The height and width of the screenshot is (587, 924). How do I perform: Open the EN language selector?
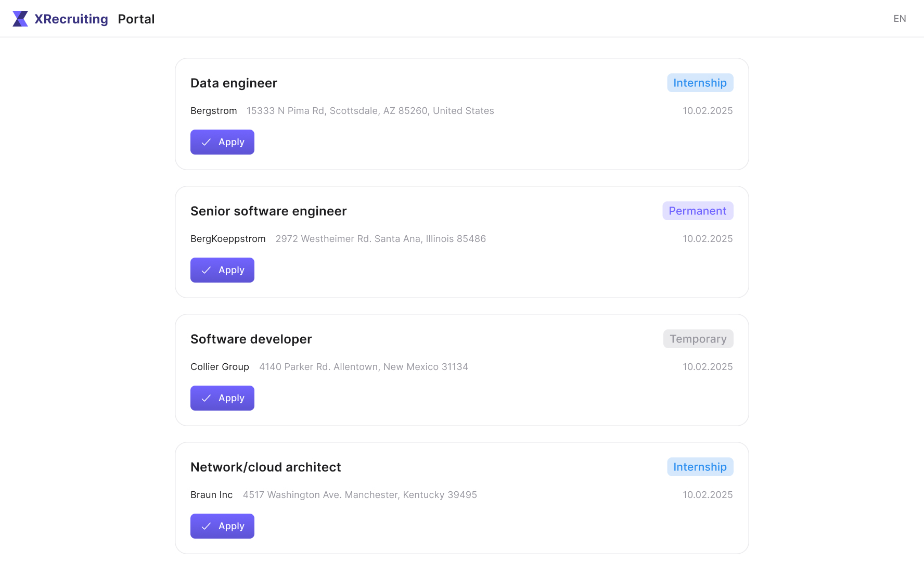coord(900,19)
